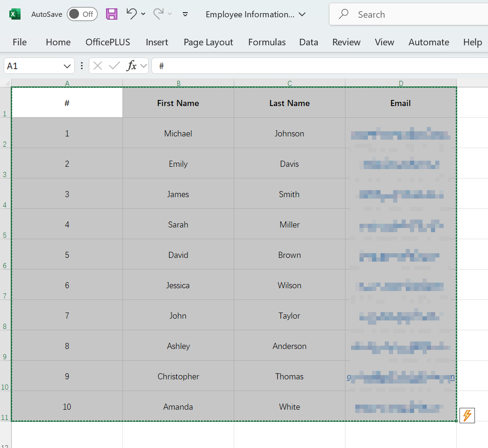Click Christopher Thomas's email hyperlink
The height and width of the screenshot is (448, 488).
[401, 376]
